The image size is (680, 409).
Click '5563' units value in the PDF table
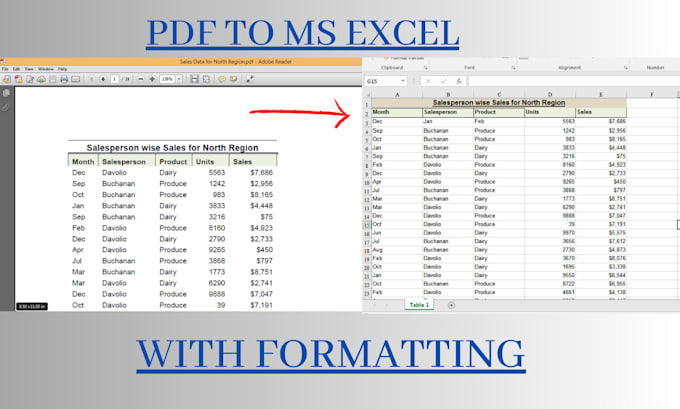click(217, 173)
